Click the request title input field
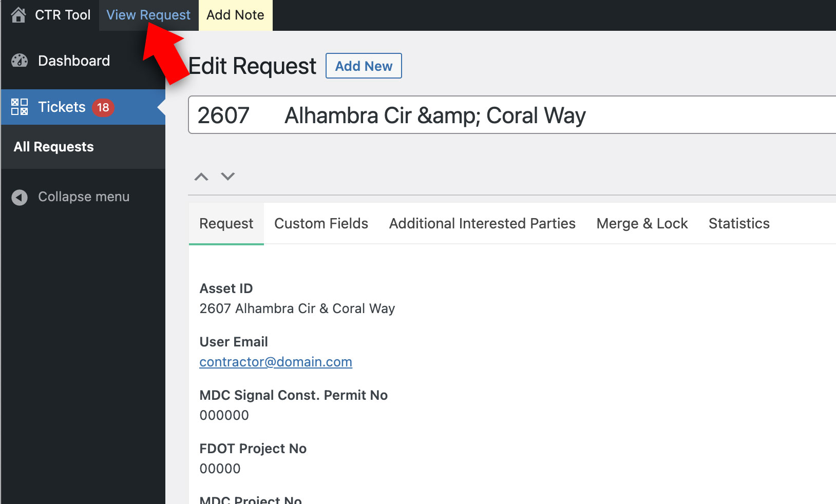Viewport: 836px width, 504px height. point(462,115)
